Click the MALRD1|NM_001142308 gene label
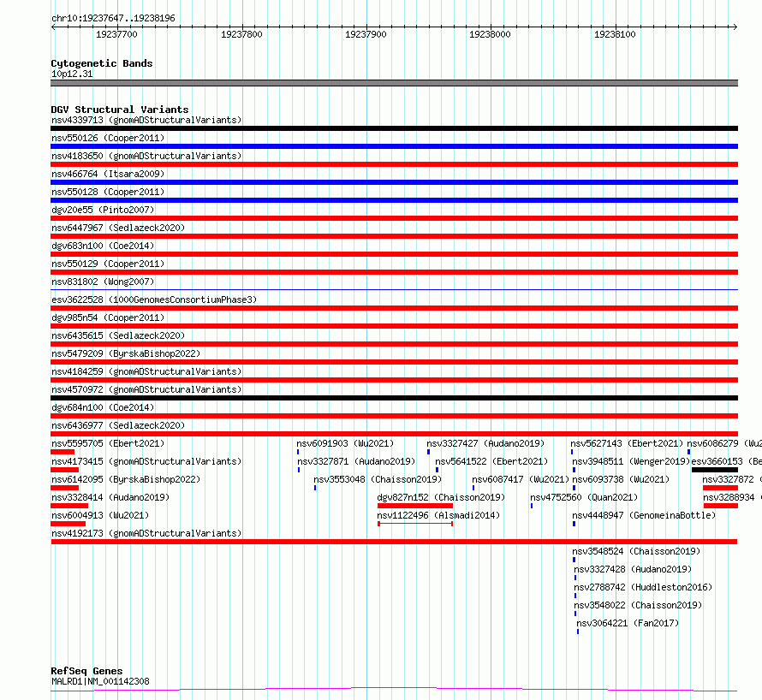This screenshot has width=762, height=700. coord(100,681)
